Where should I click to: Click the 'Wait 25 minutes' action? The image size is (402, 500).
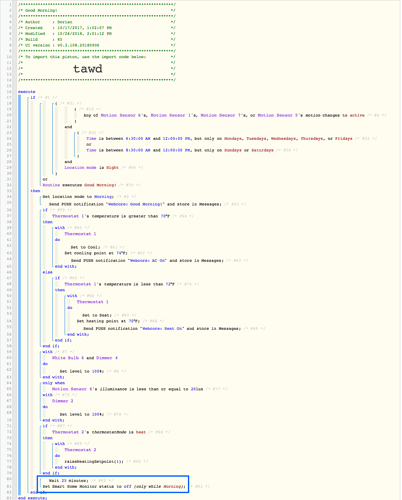pos(69,481)
